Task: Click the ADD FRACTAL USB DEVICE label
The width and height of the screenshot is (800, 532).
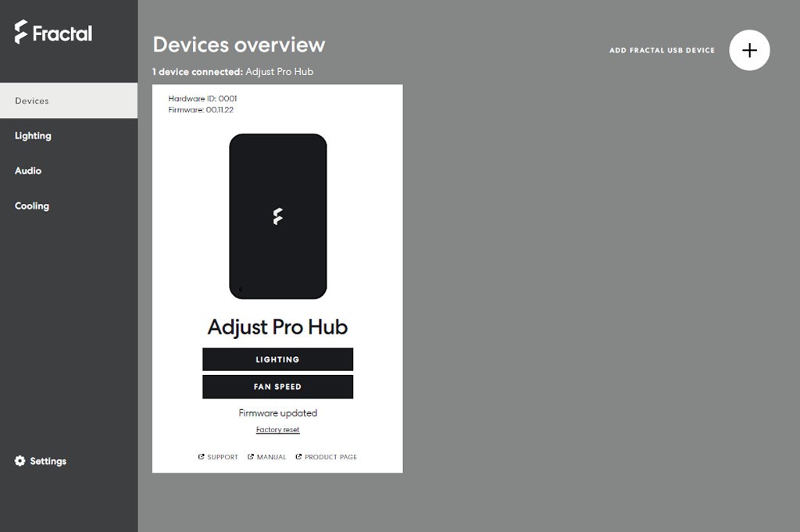Action: tap(662, 50)
